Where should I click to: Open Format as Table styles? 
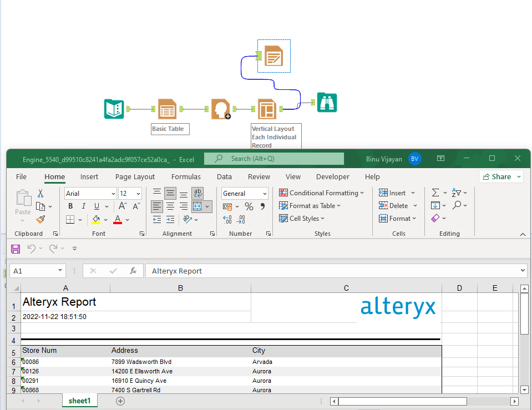point(310,205)
